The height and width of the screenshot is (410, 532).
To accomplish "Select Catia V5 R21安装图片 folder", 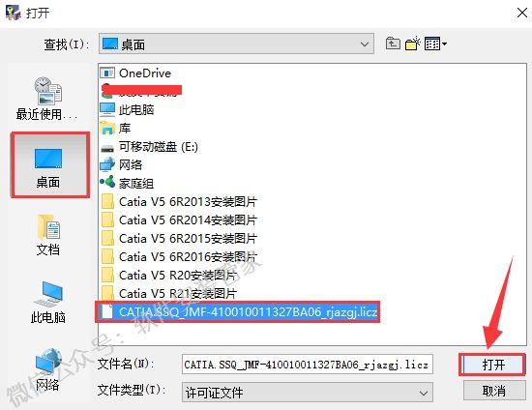I will (168, 293).
